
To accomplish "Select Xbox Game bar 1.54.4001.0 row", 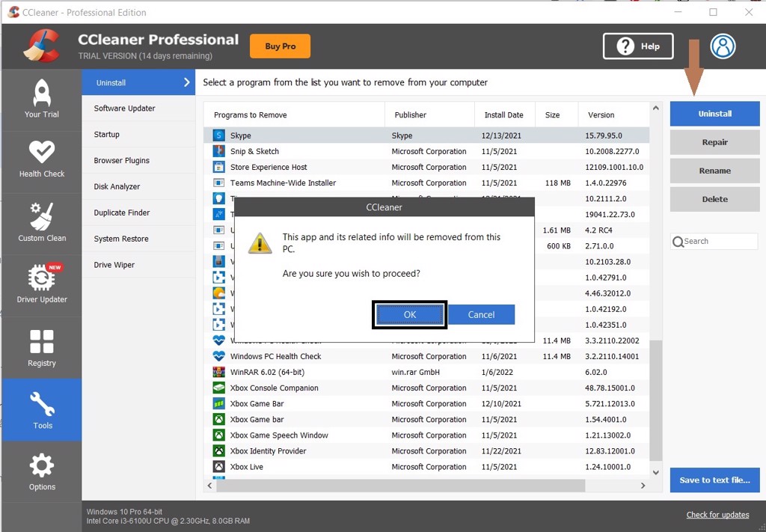I will [x=426, y=419].
